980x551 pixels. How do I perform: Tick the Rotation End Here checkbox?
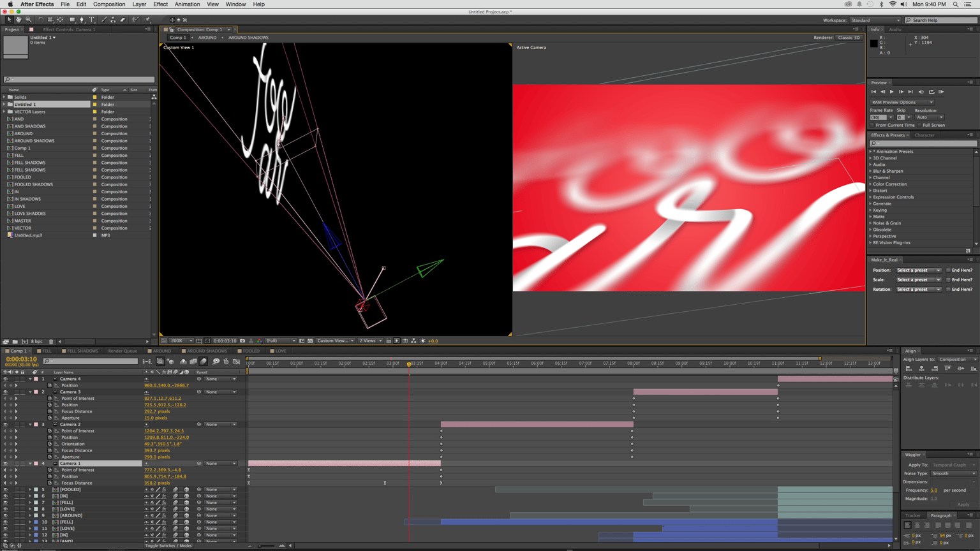coord(948,290)
